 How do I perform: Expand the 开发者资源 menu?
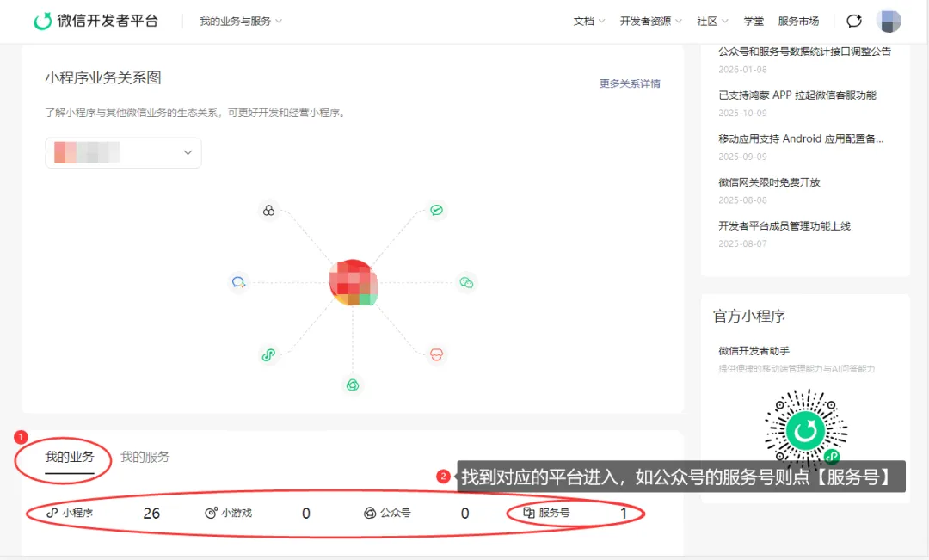(650, 22)
